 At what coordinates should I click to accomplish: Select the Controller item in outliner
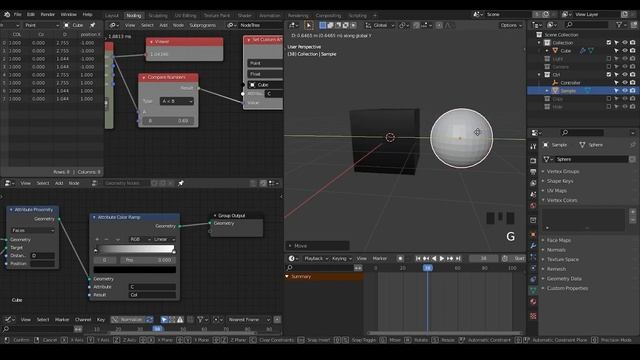click(x=570, y=82)
